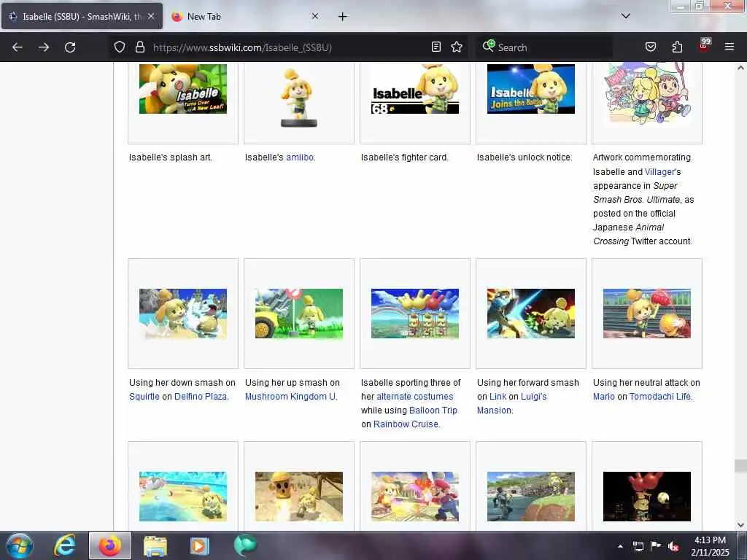
Task: Follow the Mushroom Kingdom U link
Action: pos(290,396)
